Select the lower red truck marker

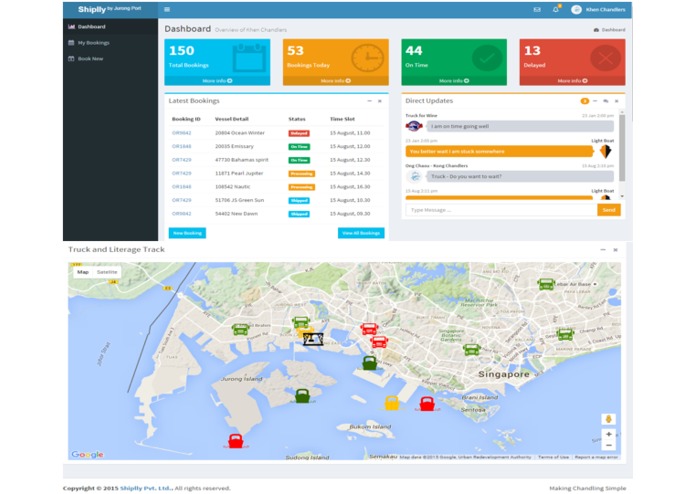pos(379,342)
